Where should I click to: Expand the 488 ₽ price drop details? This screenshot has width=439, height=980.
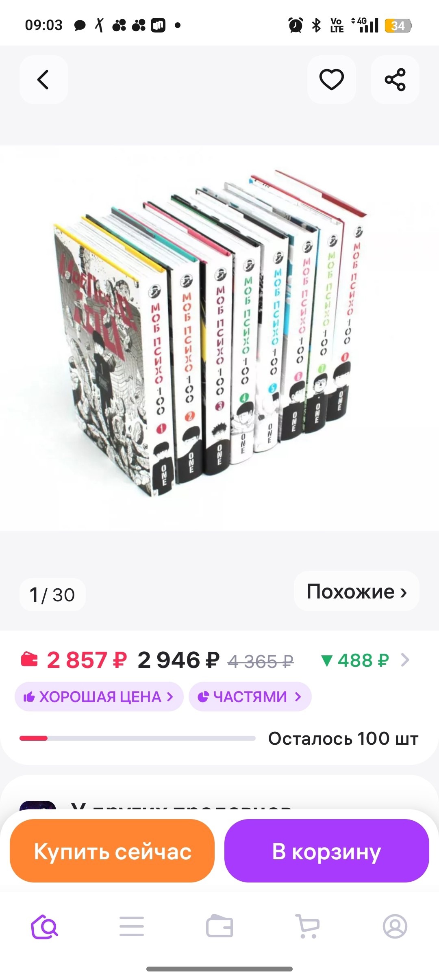[365, 660]
